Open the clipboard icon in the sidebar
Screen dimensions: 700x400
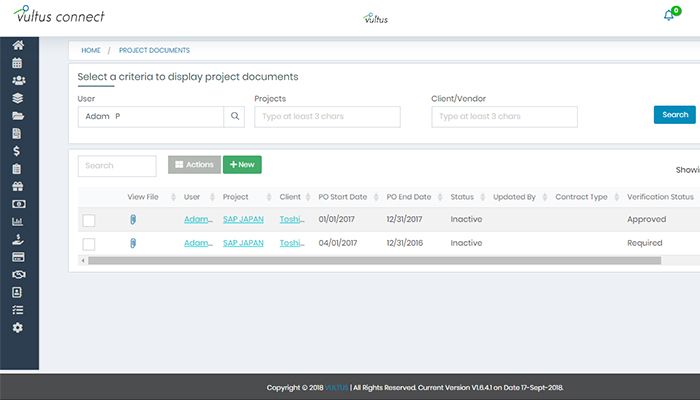[17, 169]
